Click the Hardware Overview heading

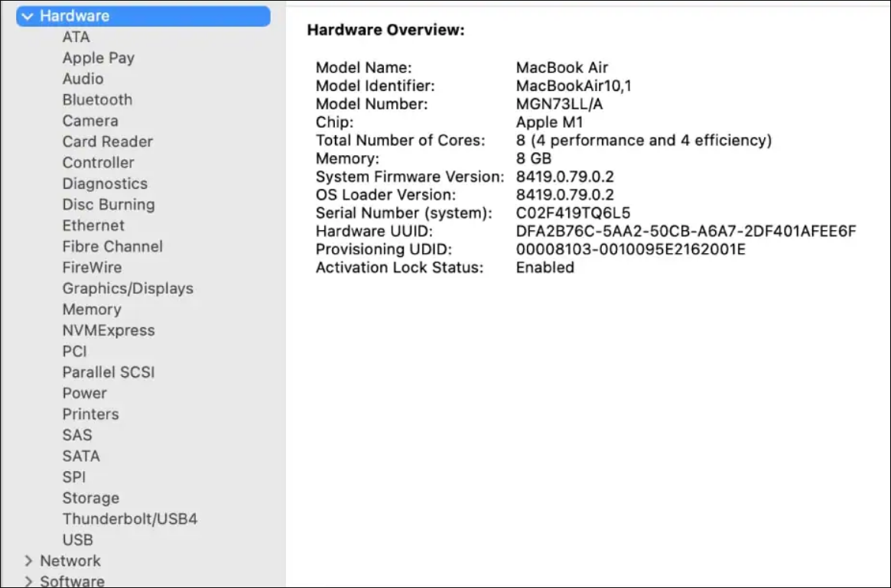point(385,30)
